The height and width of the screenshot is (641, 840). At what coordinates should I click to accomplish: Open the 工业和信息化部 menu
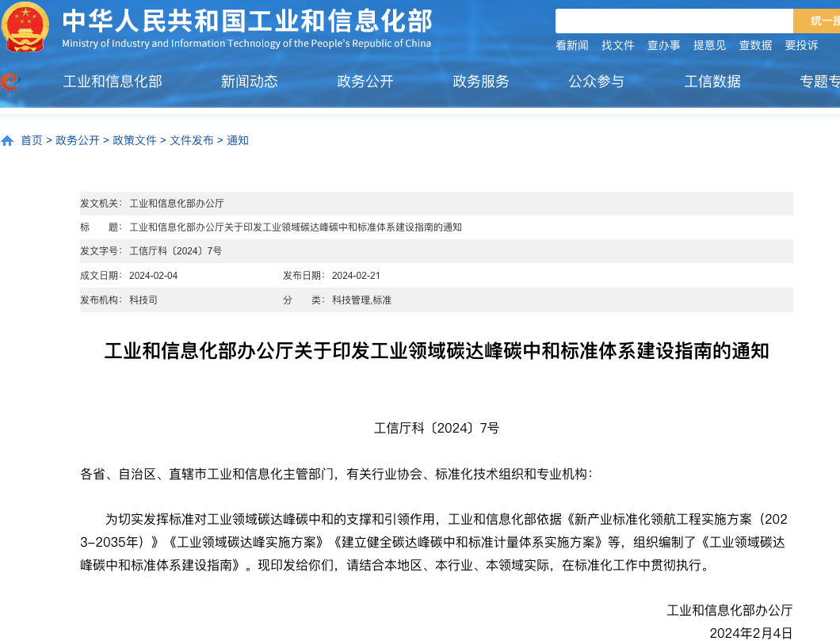(112, 81)
